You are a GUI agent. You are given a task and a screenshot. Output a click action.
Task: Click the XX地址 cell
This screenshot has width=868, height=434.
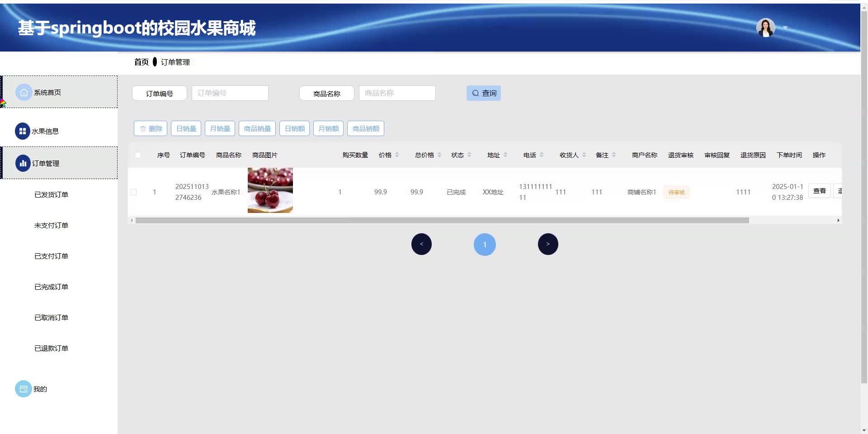coord(493,192)
